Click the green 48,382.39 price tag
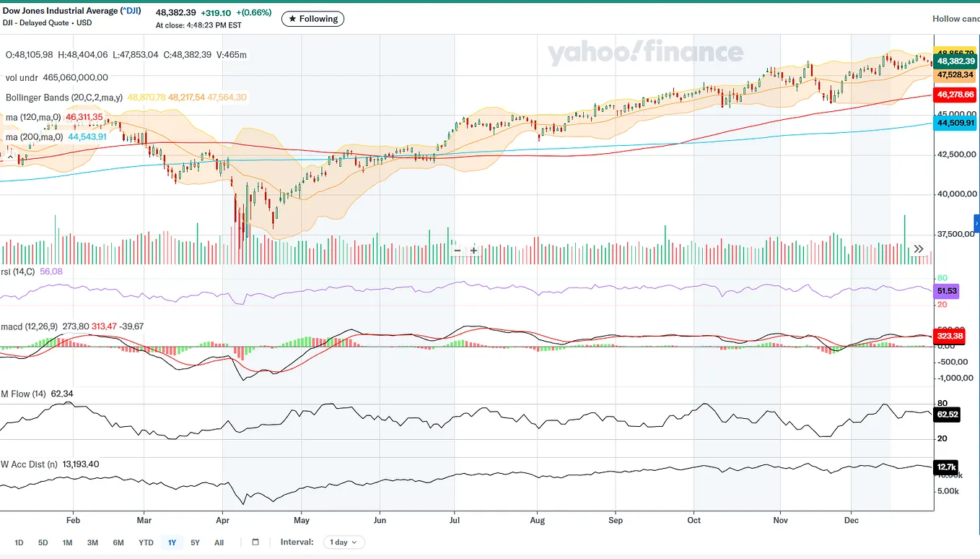Screen dimensions: 980x559 [x=955, y=61]
